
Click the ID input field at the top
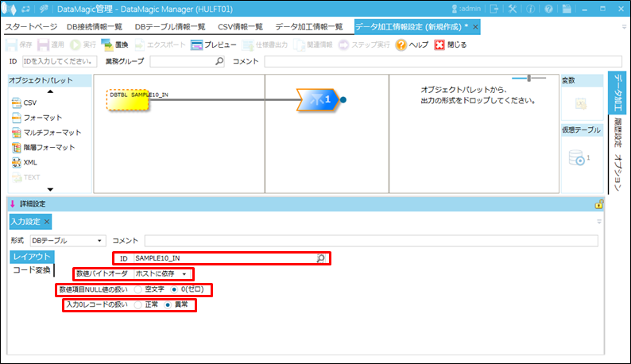(60, 61)
